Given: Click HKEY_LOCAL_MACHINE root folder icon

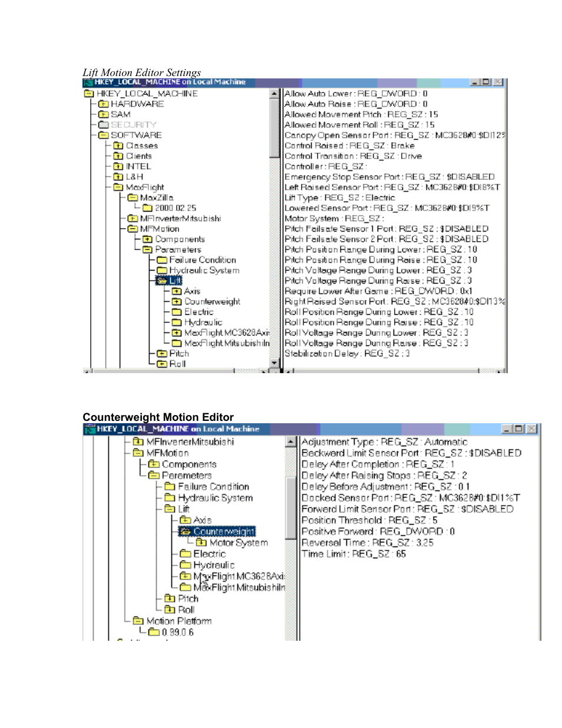Looking at the screenshot, I should [x=89, y=94].
